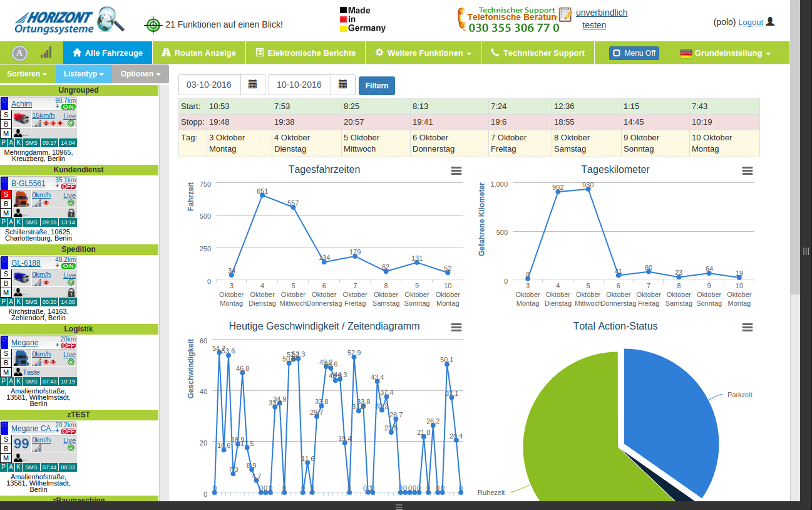Collapse the Ungrouped group header
This screenshot has width=812, height=510.
pos(79,90)
